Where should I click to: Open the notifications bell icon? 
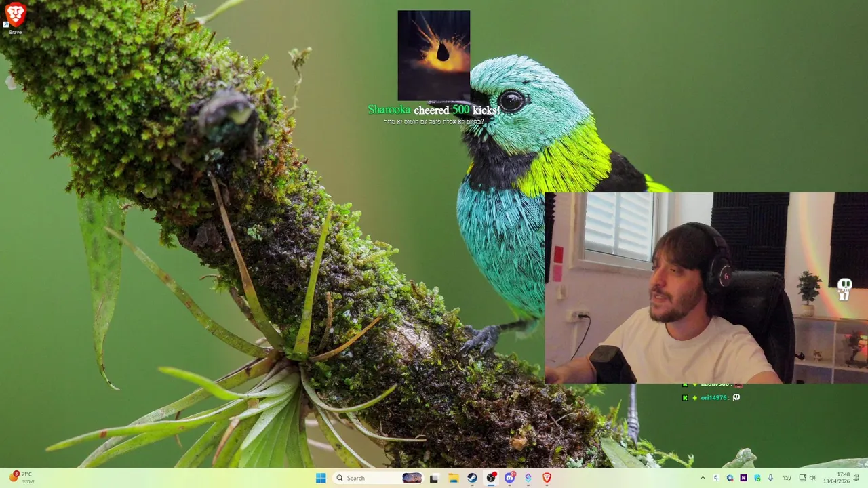856,478
